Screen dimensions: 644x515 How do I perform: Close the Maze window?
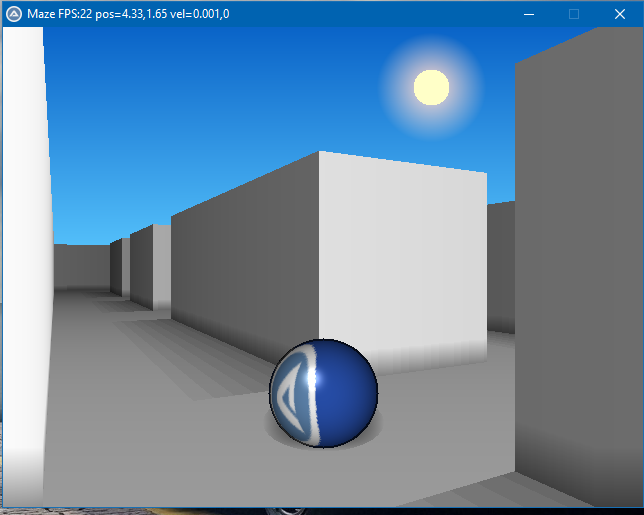(619, 14)
